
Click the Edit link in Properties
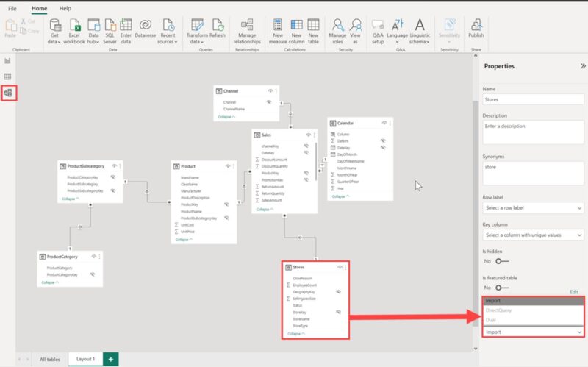click(573, 292)
